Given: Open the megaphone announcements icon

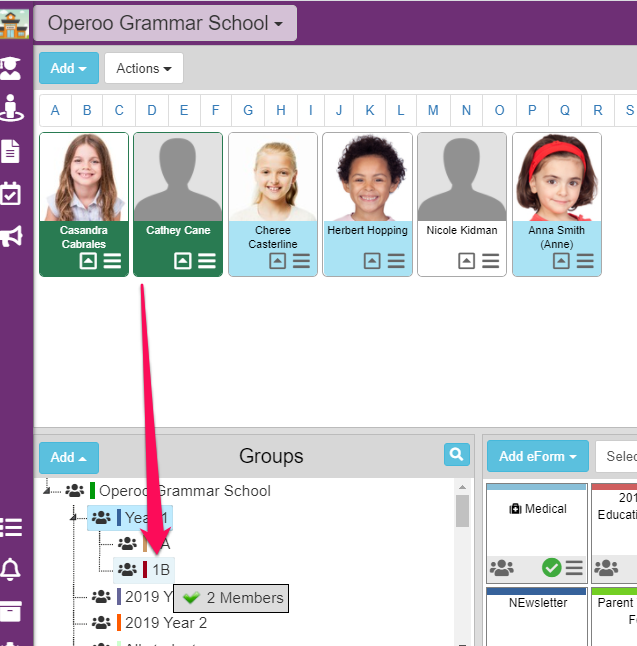Looking at the screenshot, I should click(x=11, y=237).
